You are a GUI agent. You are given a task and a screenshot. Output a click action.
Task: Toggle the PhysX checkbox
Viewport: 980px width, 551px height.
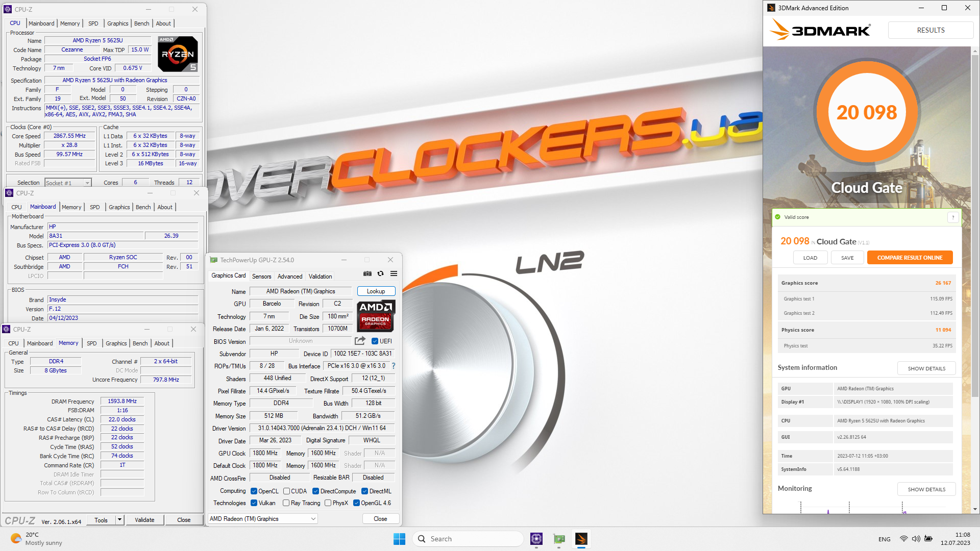tap(328, 503)
